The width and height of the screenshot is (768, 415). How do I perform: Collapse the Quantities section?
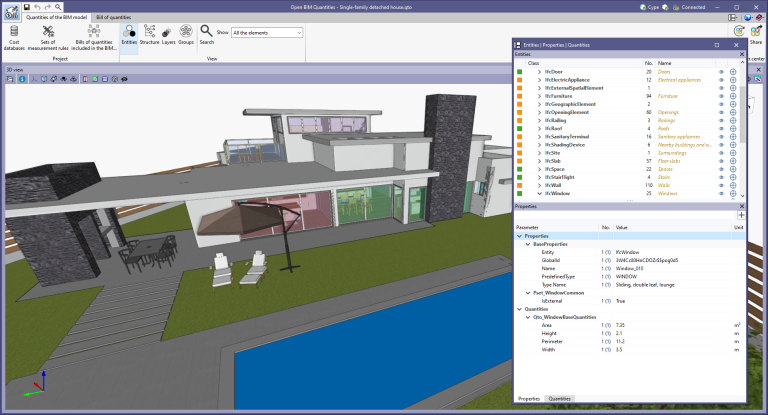click(520, 309)
